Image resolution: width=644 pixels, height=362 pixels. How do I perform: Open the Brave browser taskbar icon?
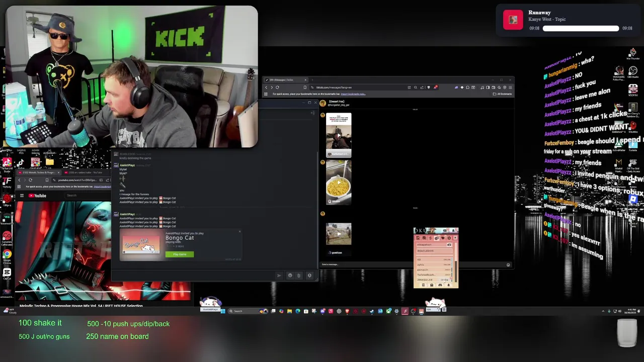(347, 311)
